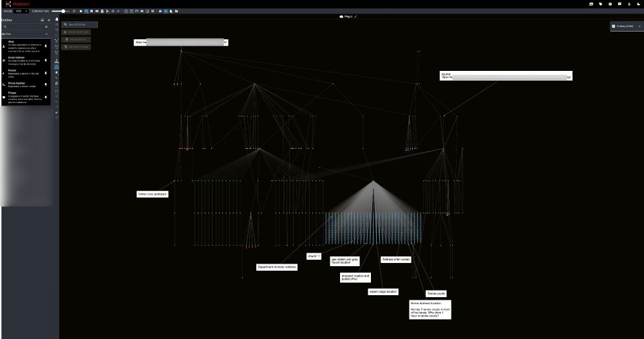Open the user account icon
The image size is (644, 339).
coord(629,4)
